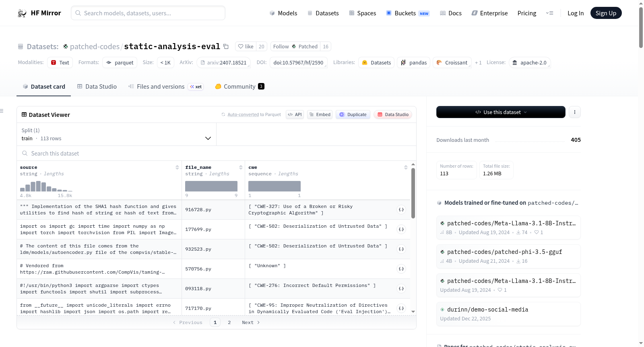The height and width of the screenshot is (347, 644).
Task: Open the API button in viewer
Action: coord(295,114)
